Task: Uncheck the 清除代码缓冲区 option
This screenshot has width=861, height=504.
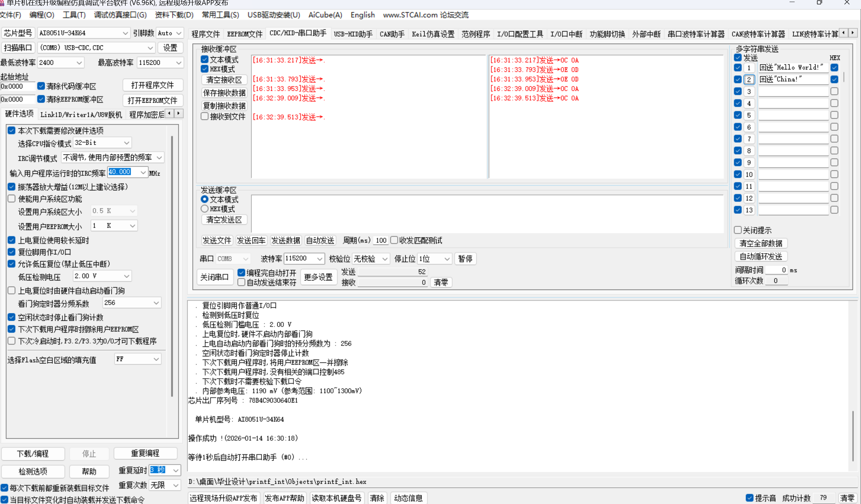Action: pyautogui.click(x=41, y=86)
